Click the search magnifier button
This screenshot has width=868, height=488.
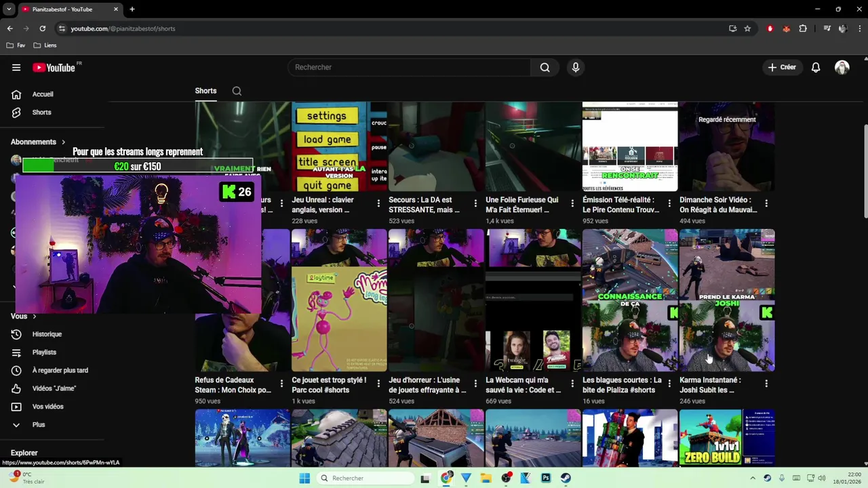pos(545,67)
